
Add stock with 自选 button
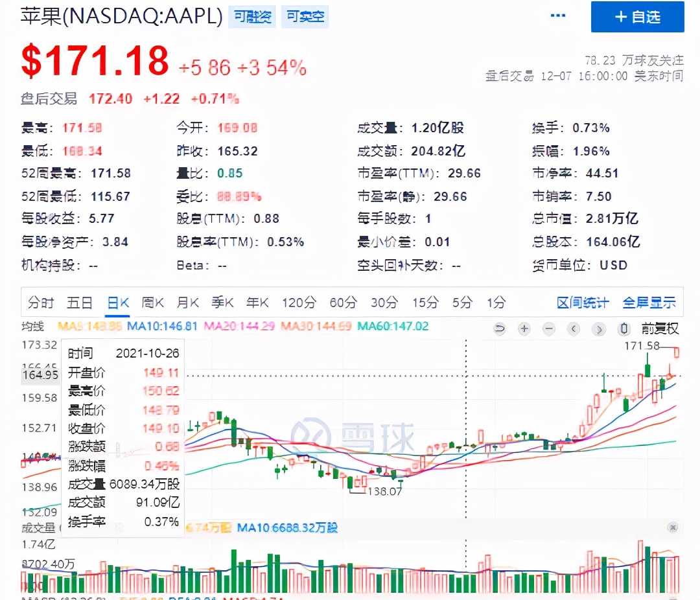[x=637, y=17]
